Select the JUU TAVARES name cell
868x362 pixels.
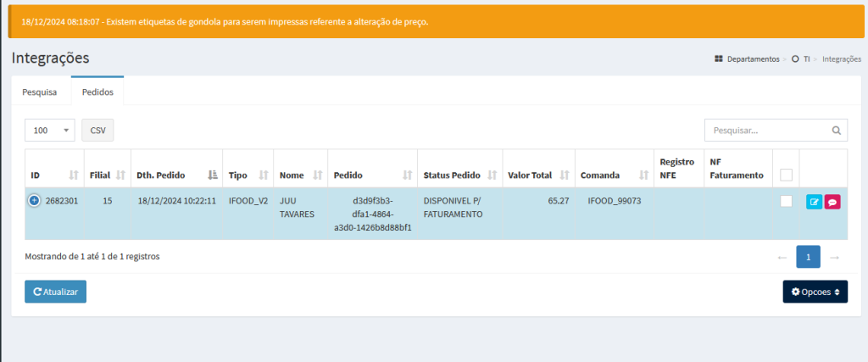[301, 214]
